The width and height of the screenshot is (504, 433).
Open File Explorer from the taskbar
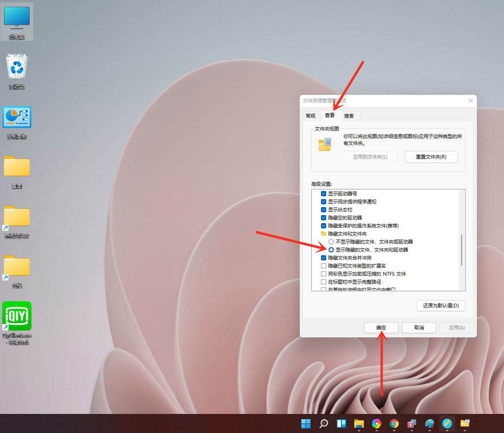(x=358, y=423)
